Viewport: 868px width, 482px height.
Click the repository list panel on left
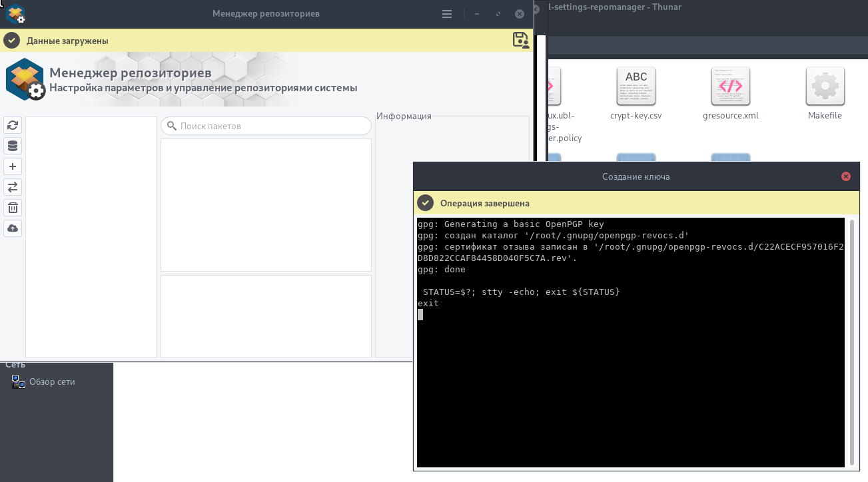pos(91,237)
